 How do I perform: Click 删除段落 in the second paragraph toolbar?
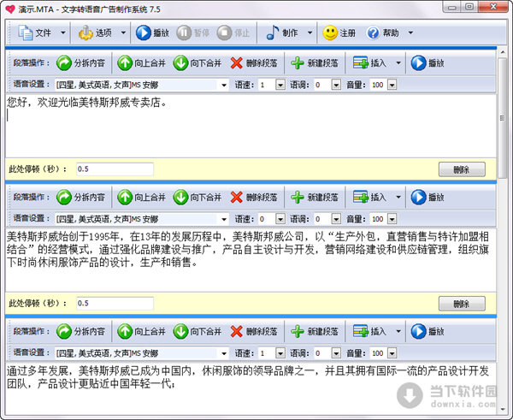pos(254,198)
